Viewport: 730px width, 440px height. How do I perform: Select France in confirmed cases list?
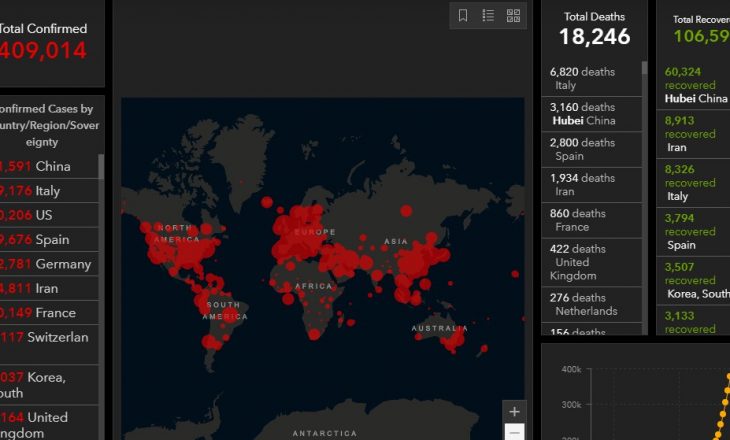(x=49, y=312)
